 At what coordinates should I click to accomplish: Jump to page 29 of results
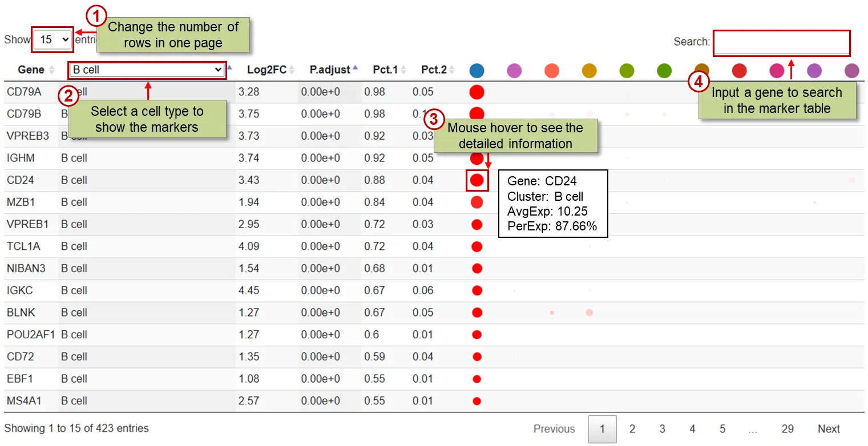coord(788,428)
